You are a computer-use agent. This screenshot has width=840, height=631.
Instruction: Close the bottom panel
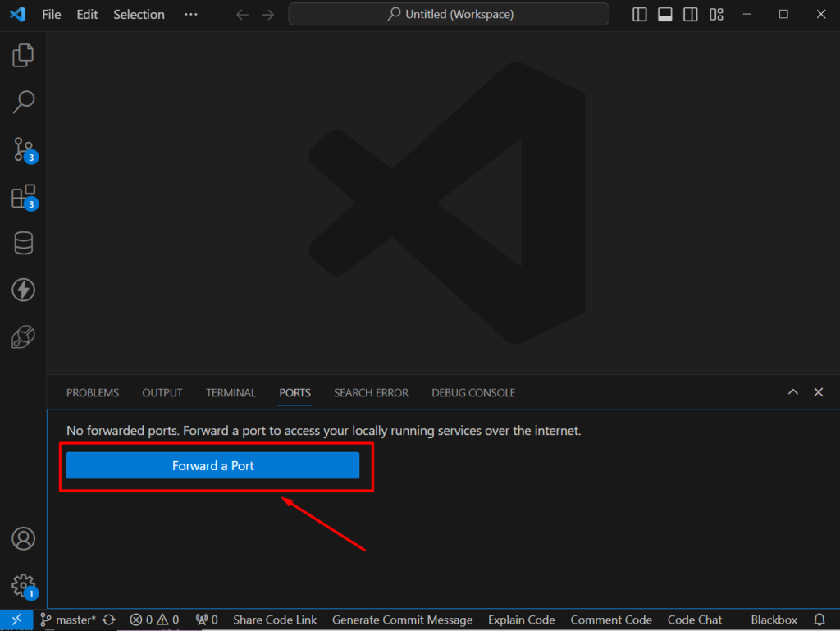pyautogui.click(x=819, y=392)
